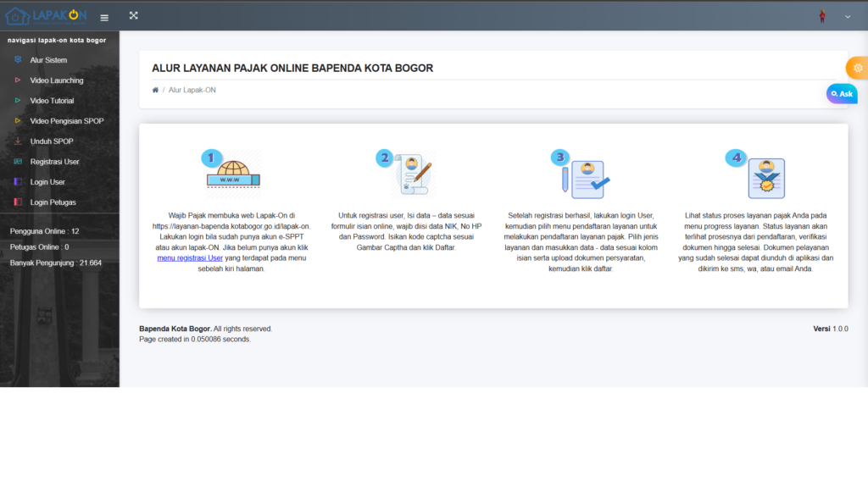Click the home breadcrumb icon

coord(155,90)
